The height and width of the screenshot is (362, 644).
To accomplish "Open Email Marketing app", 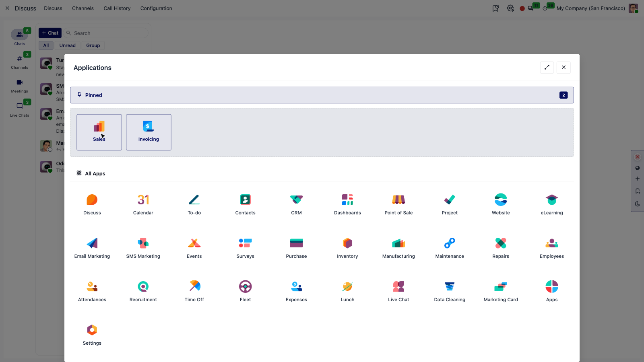I will click(92, 248).
